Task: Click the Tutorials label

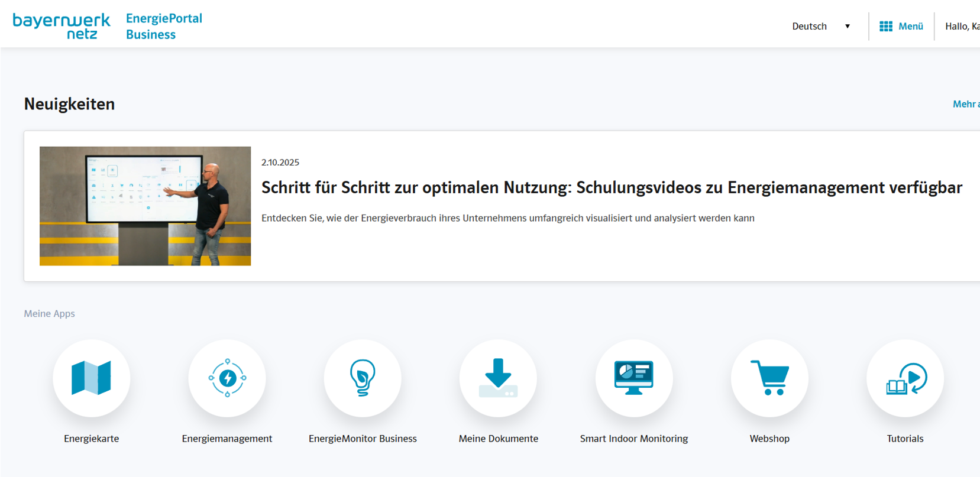Action: (905, 439)
